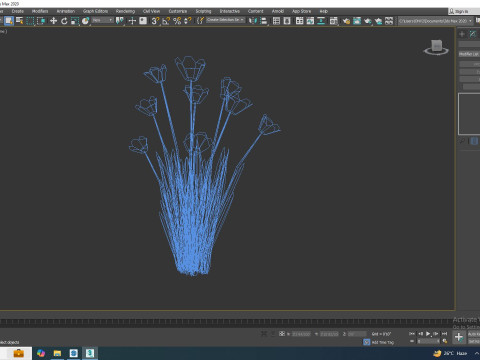
Task: Open Curve Editor
Action: pyautogui.click(x=310, y=21)
